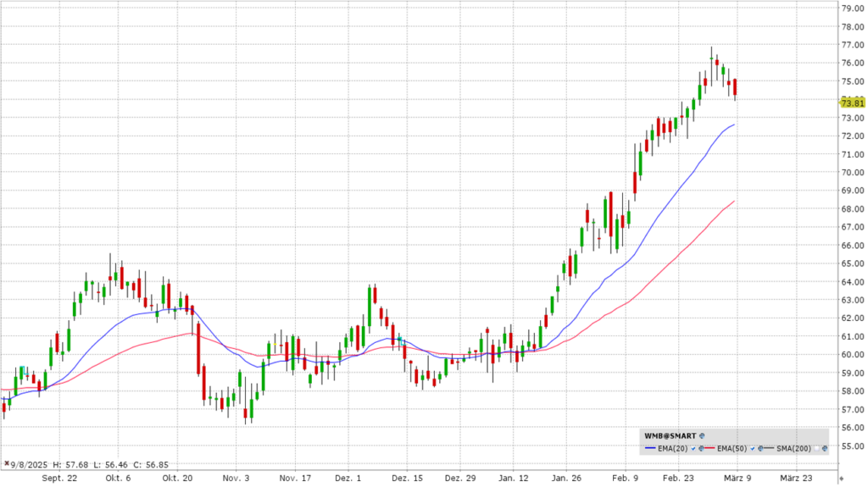Toggle the EMA(50) checkbox off

coord(753,448)
